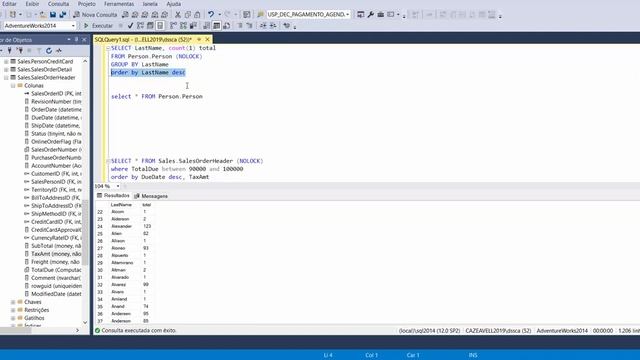
Task: Click the Comment out selected lines icon
Action: tap(240, 26)
